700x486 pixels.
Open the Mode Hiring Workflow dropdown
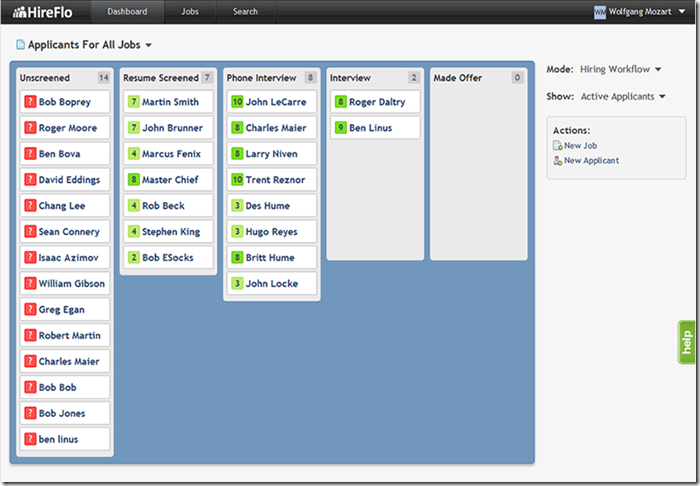tap(620, 69)
